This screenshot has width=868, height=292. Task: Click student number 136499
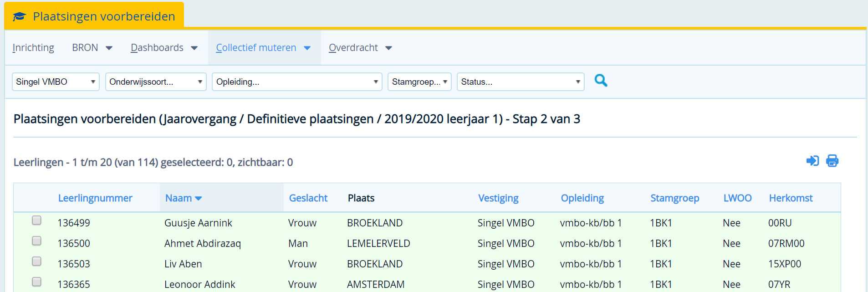point(74,223)
